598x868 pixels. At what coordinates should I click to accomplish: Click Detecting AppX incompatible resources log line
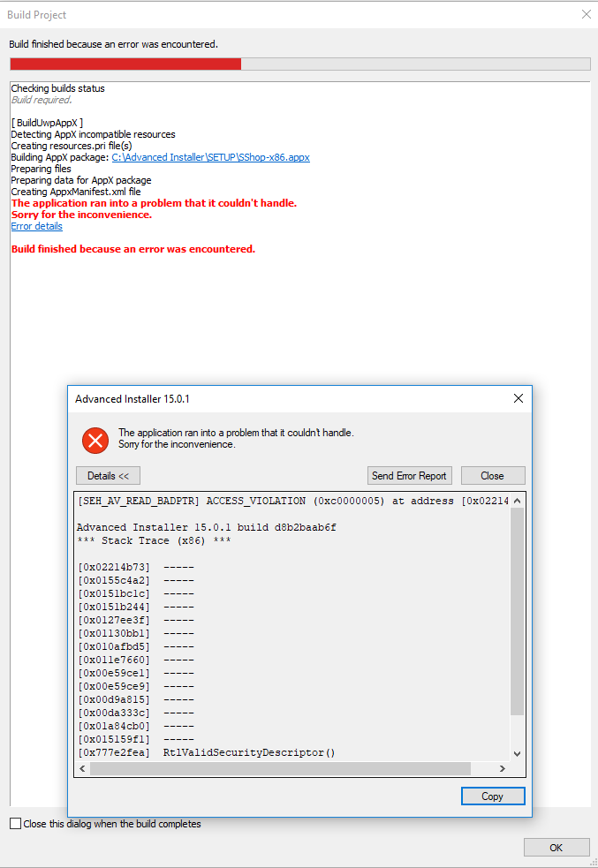pyautogui.click(x=93, y=134)
